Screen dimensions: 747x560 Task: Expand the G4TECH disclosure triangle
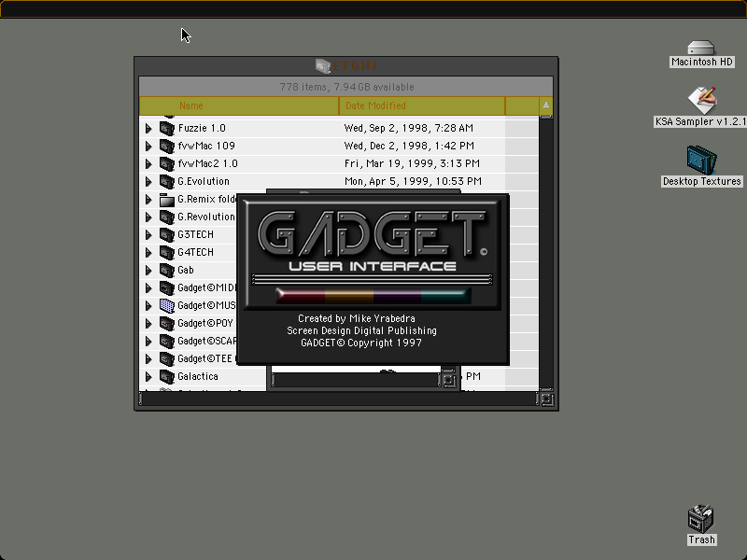[148, 252]
